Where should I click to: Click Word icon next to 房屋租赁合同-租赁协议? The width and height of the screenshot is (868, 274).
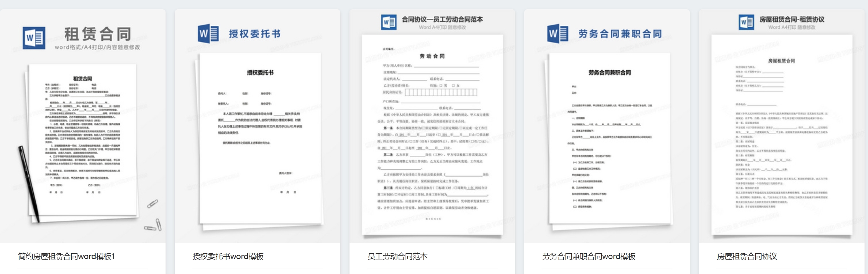(x=746, y=22)
